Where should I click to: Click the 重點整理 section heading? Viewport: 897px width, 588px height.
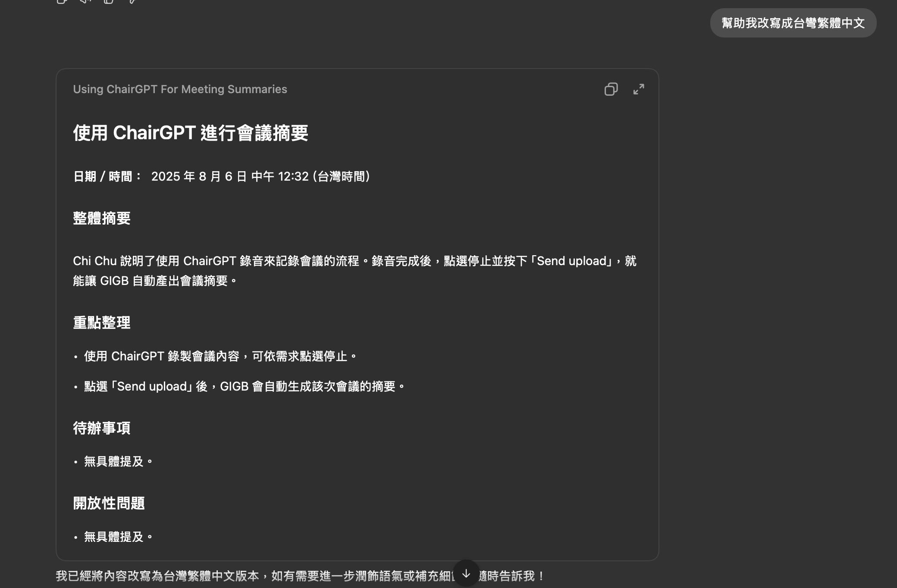coord(102,323)
